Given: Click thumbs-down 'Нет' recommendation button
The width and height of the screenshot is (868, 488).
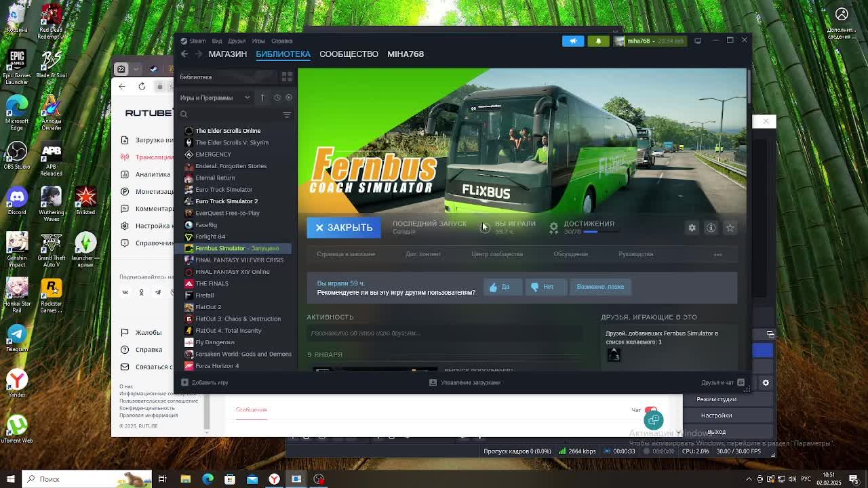Looking at the screenshot, I should coord(545,287).
